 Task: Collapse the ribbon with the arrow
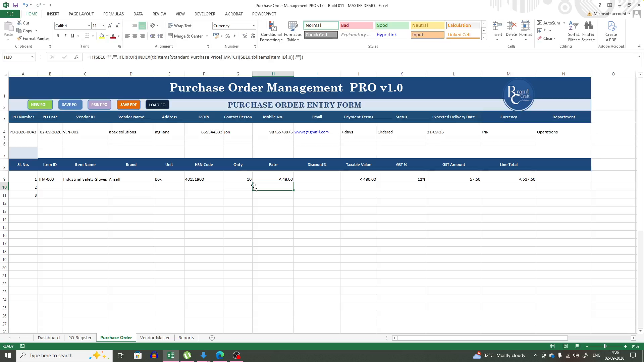click(x=639, y=46)
